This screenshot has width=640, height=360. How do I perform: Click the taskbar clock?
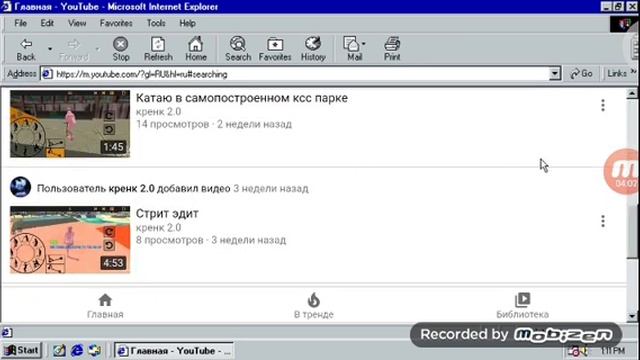point(612,351)
